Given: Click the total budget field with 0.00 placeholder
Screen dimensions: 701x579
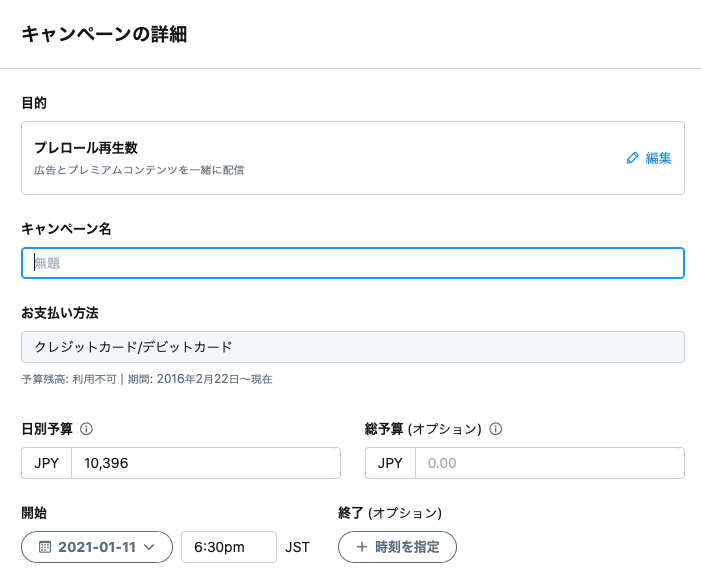Looking at the screenshot, I should click(x=550, y=463).
